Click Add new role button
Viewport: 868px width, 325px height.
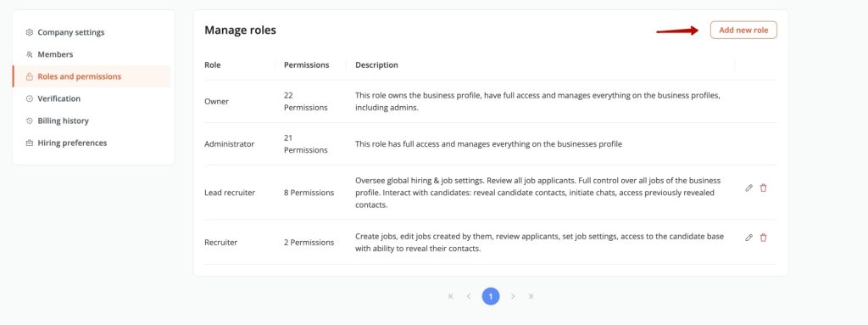pos(743,30)
